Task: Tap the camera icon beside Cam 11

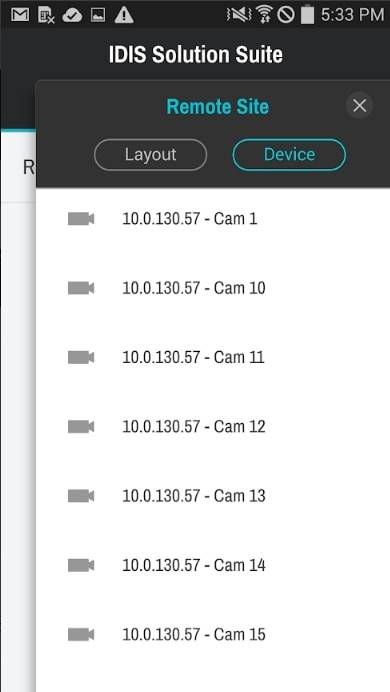Action: 81,357
